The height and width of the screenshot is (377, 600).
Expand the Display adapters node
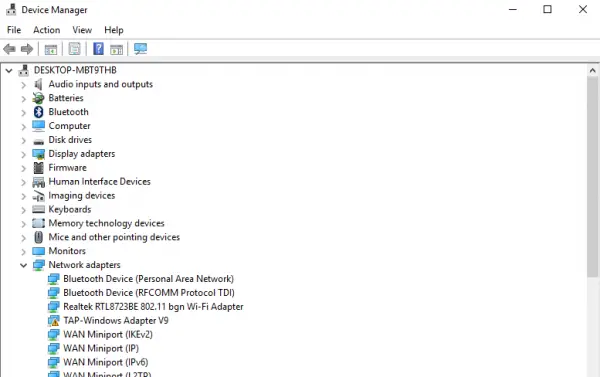click(23, 154)
